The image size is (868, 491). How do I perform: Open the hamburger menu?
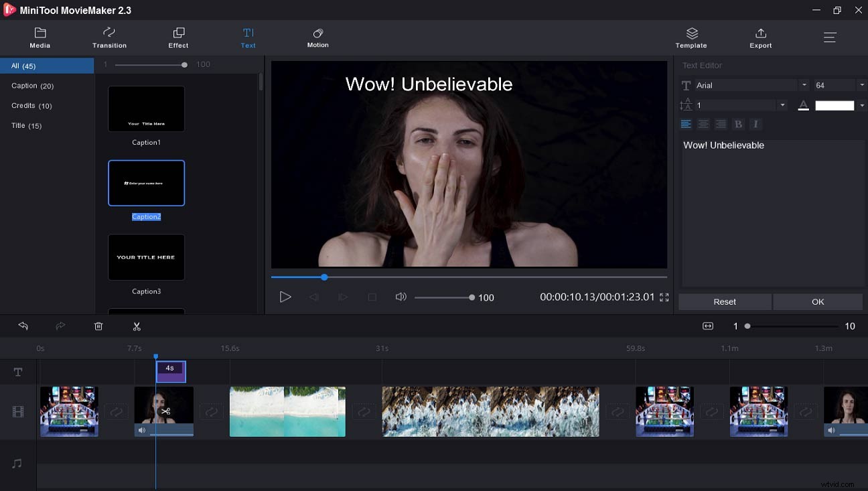tap(830, 38)
